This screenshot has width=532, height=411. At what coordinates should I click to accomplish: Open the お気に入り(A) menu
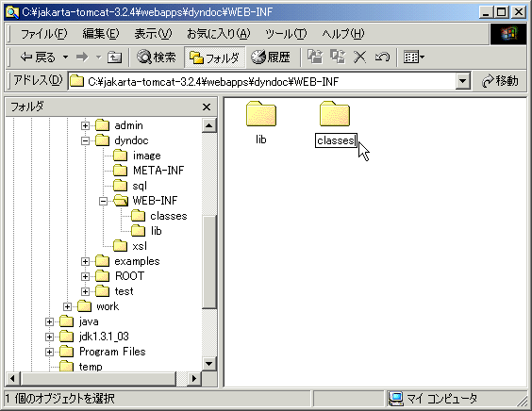coord(219,34)
